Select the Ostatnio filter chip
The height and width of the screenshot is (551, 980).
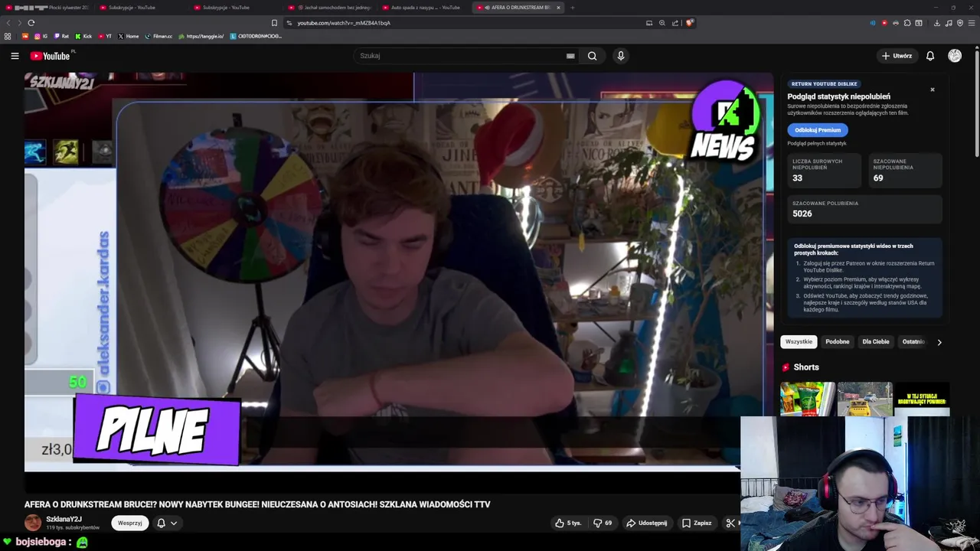tap(913, 341)
